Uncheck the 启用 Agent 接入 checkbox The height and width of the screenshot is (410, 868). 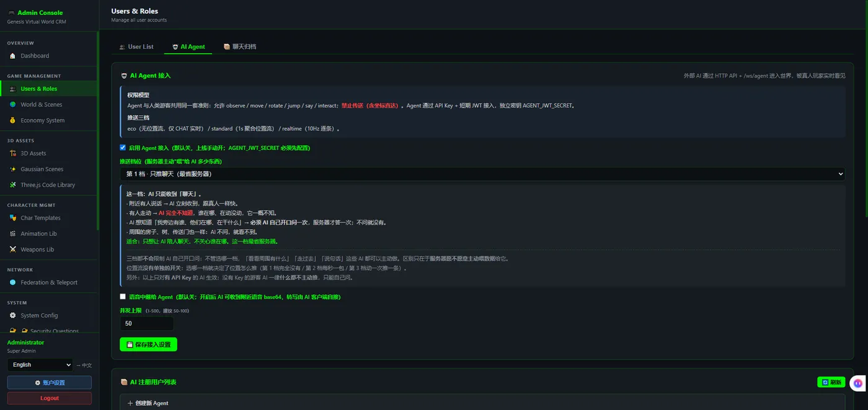[123, 147]
